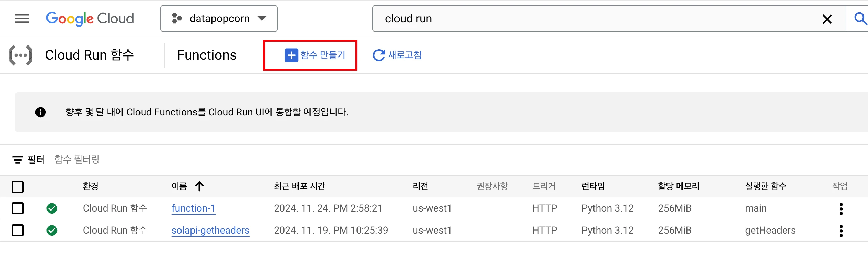This screenshot has width=868, height=266.
Task: Click the 트리거 column header
Action: point(544,186)
